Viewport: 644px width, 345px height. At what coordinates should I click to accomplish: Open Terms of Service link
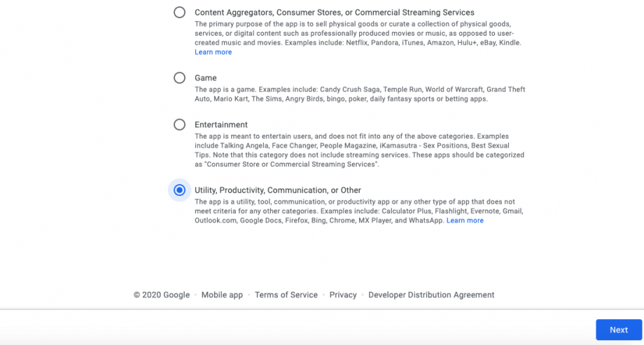286,295
